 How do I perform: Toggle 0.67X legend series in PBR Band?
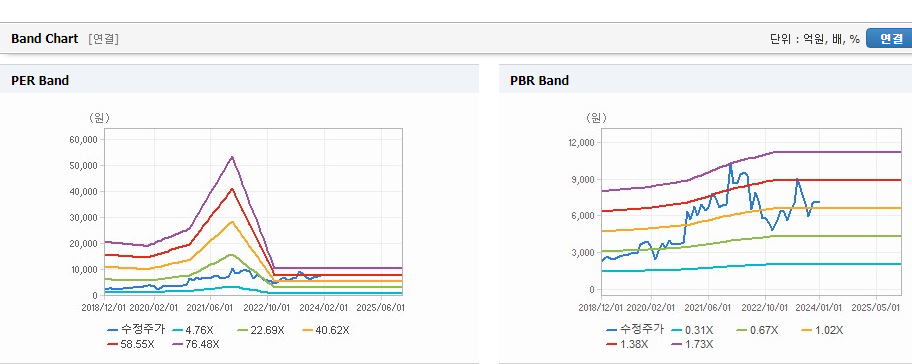tap(757, 330)
